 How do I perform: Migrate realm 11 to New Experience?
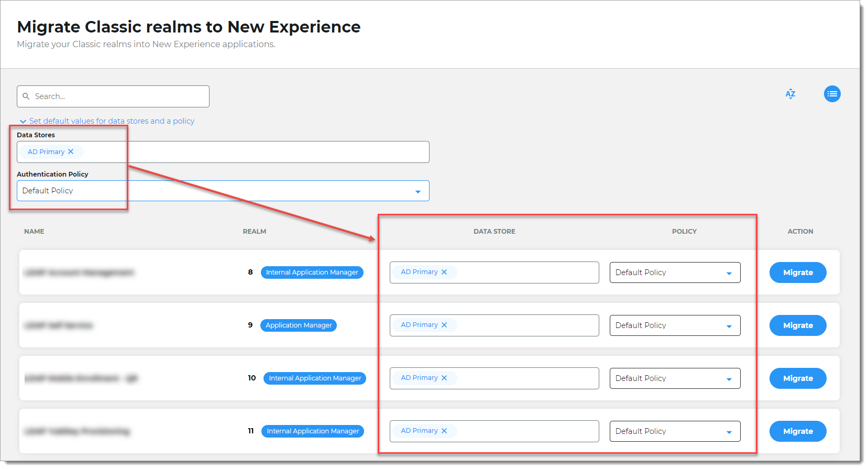coord(797,431)
